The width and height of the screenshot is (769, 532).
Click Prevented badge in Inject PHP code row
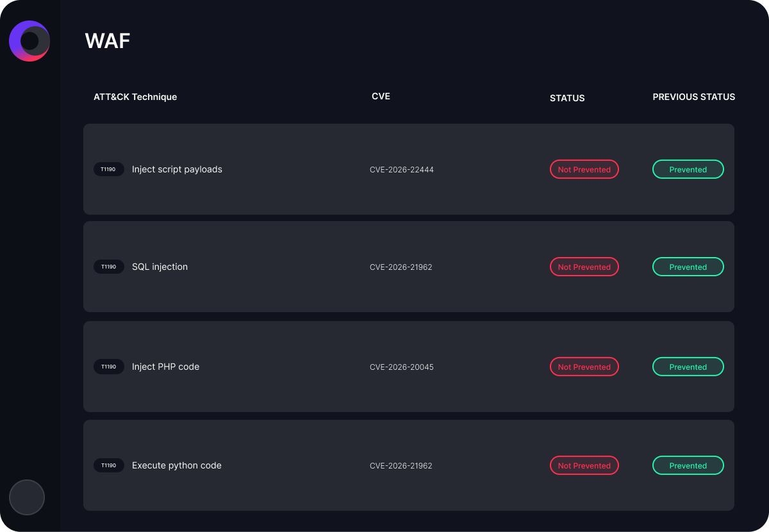tap(688, 367)
